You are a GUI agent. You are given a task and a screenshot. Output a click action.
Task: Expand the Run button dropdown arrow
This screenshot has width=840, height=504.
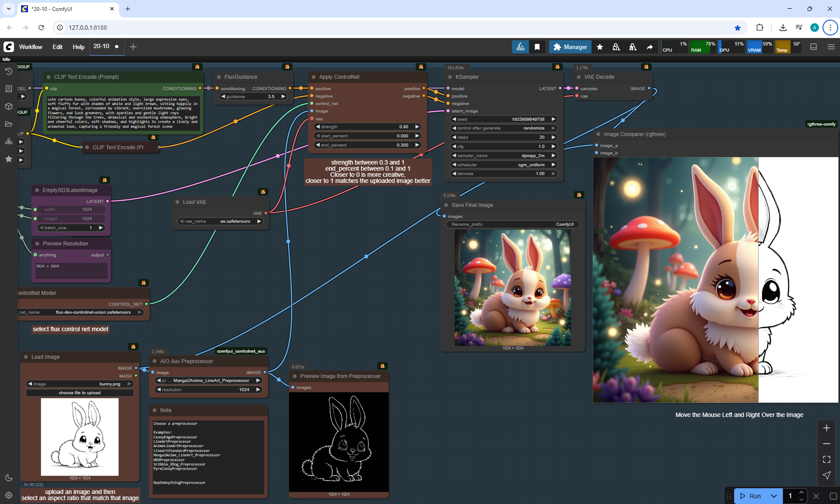coord(773,496)
